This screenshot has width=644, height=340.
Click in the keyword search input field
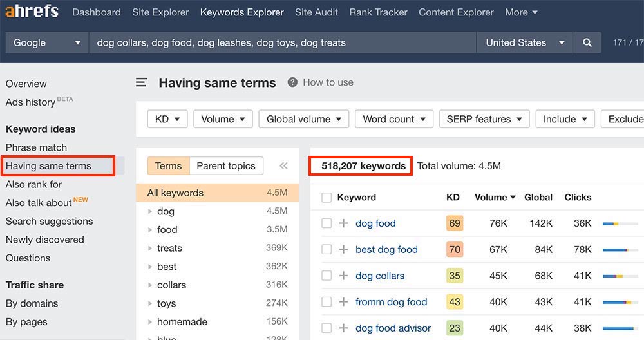[283, 42]
